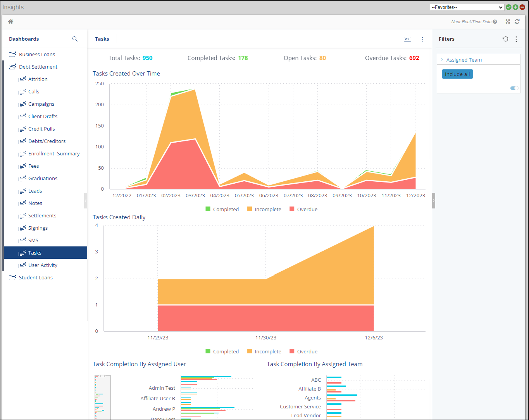Toggle Overdue series in Tasks Created Daily legend

[x=303, y=351]
